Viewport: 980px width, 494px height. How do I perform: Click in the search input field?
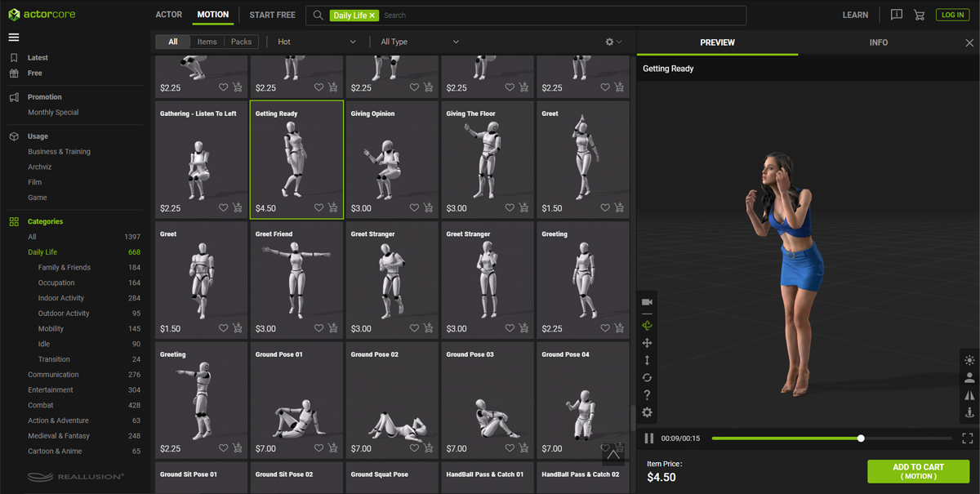(x=562, y=15)
